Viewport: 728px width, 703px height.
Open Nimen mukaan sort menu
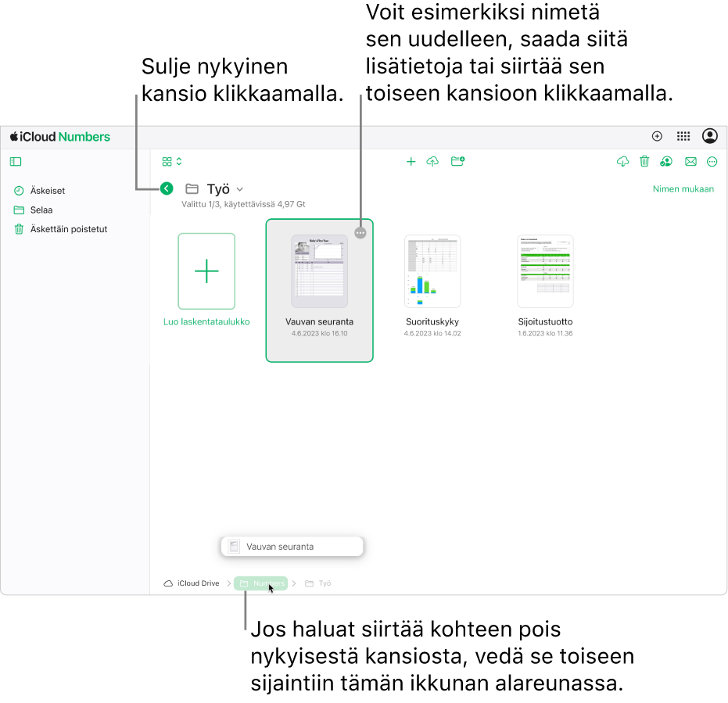[x=683, y=189]
